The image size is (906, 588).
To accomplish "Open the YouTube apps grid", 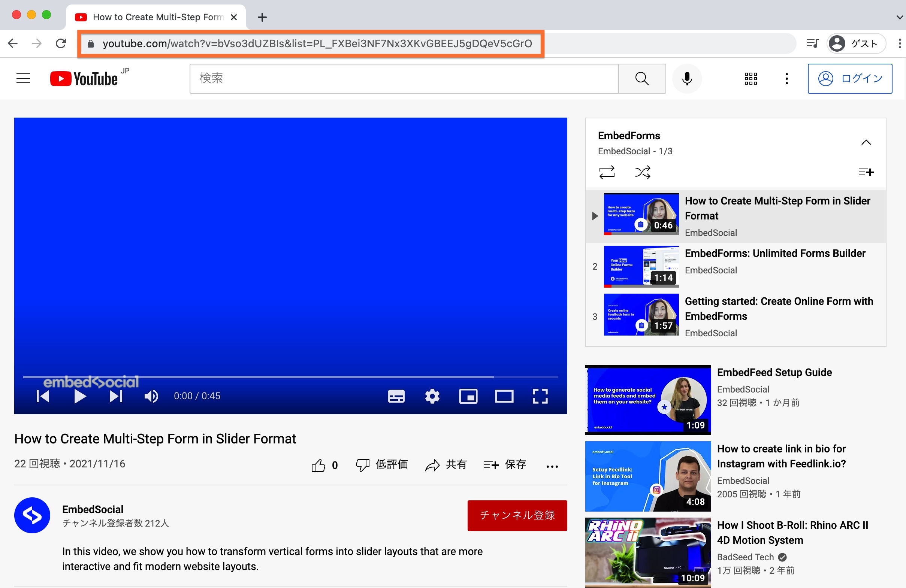I will 751,78.
